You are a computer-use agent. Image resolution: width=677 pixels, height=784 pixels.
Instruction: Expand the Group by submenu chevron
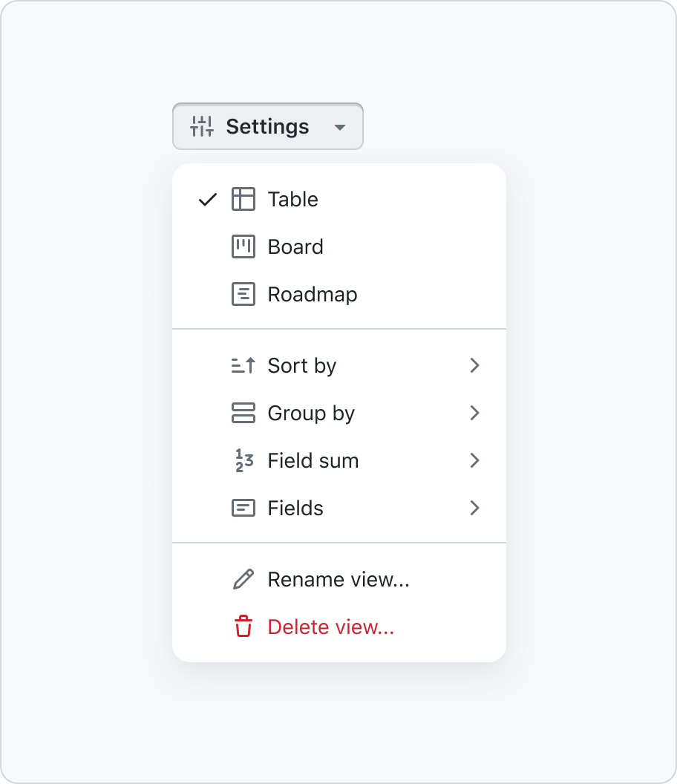(x=474, y=413)
